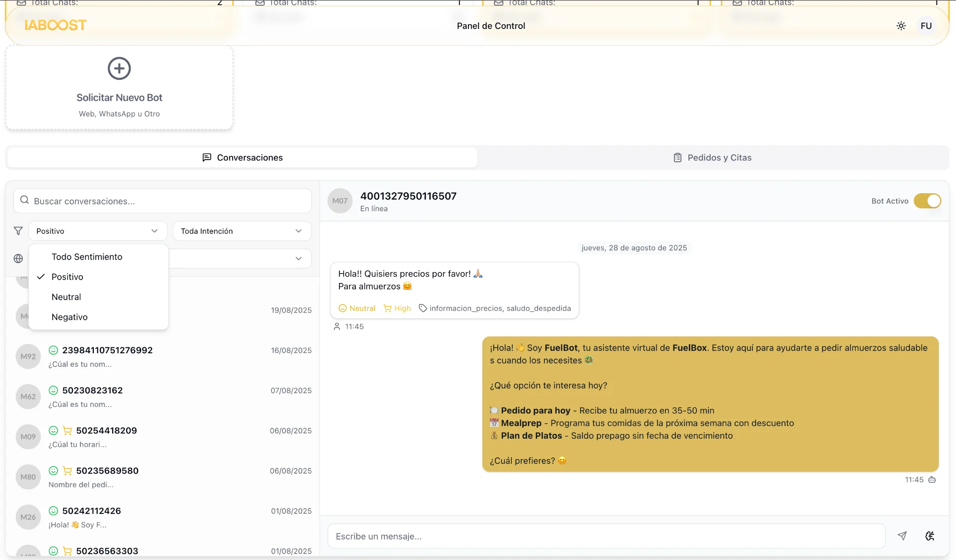Select Negativo sentiment option
Viewport: 956px width, 560px height.
click(x=69, y=317)
